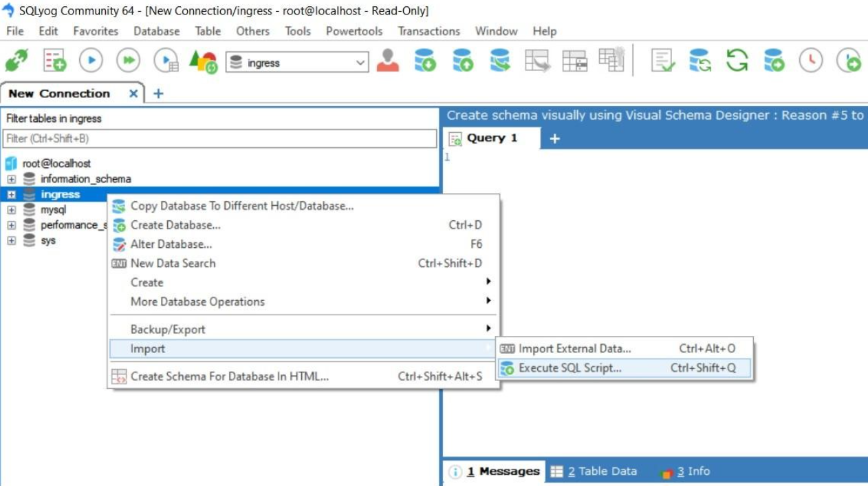
Task: Open the Powertools menu
Action: [354, 31]
